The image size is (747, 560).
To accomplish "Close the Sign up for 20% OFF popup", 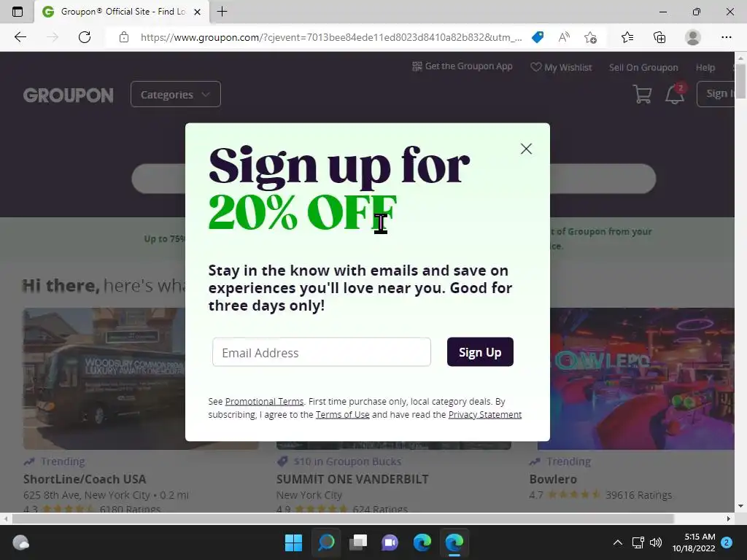I will 526,149.
